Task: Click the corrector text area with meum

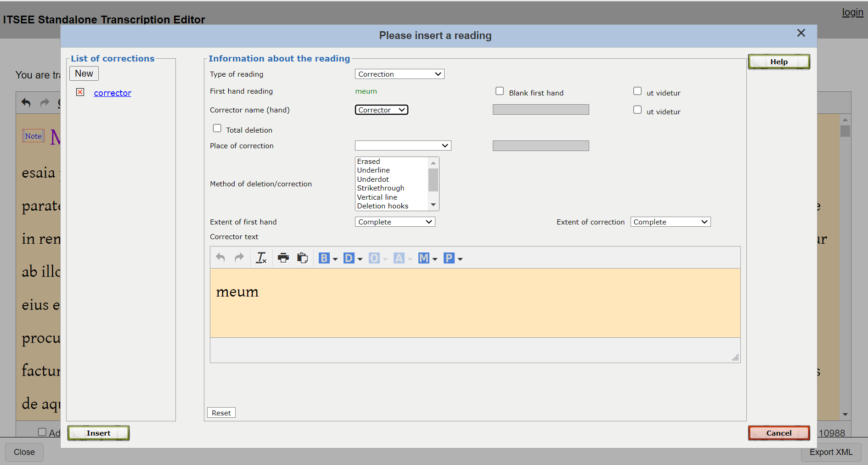Action: coord(475,303)
